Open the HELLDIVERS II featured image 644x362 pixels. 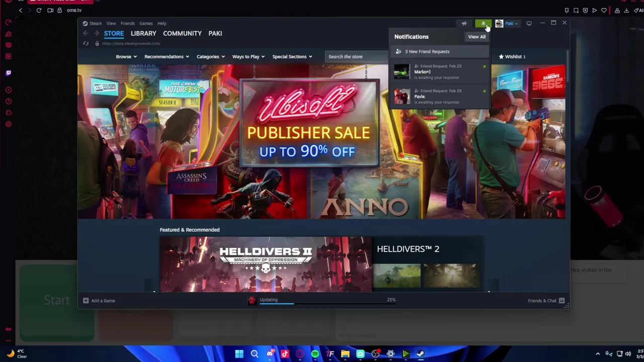click(266, 264)
